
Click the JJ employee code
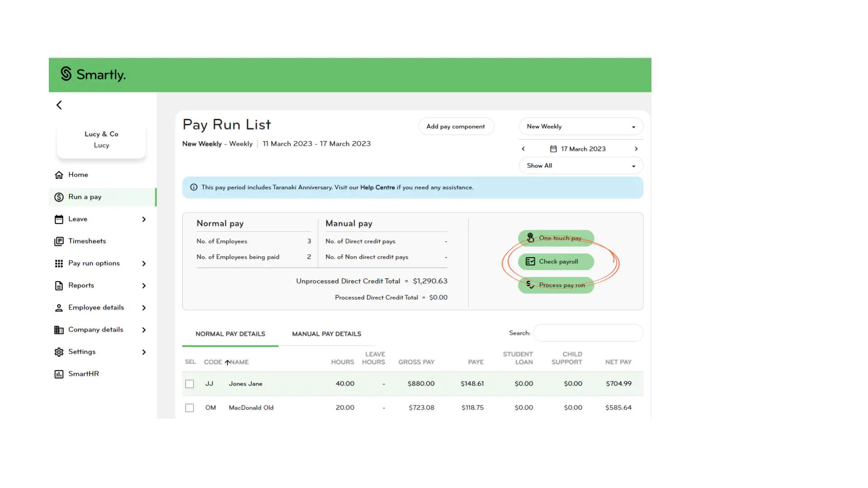(x=209, y=384)
